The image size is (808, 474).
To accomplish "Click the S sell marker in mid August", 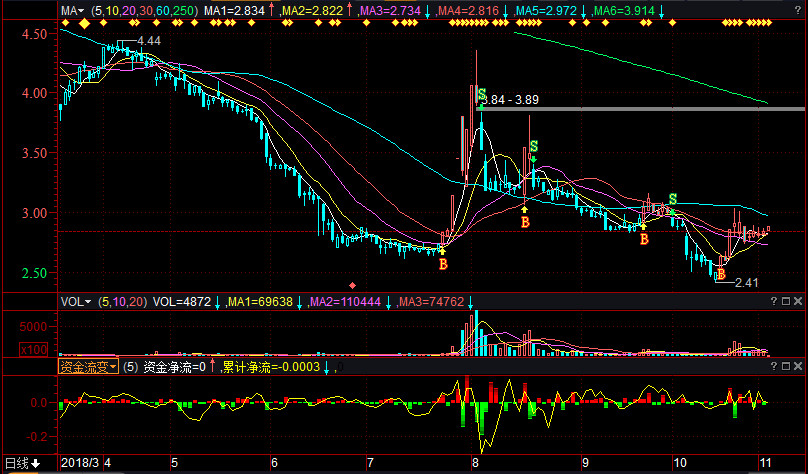I will pos(534,146).
